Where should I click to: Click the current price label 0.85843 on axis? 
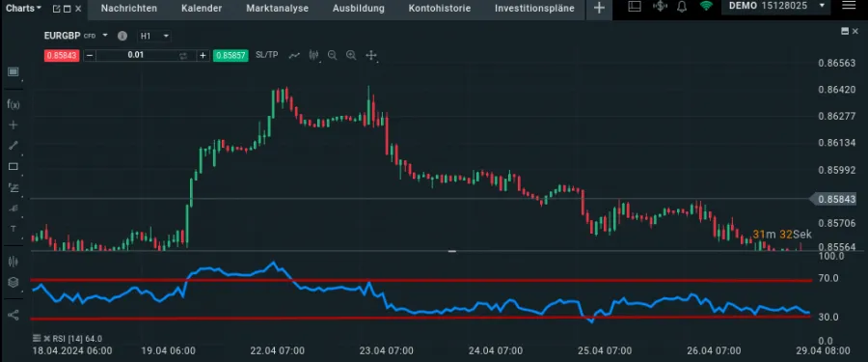pyautogui.click(x=837, y=199)
